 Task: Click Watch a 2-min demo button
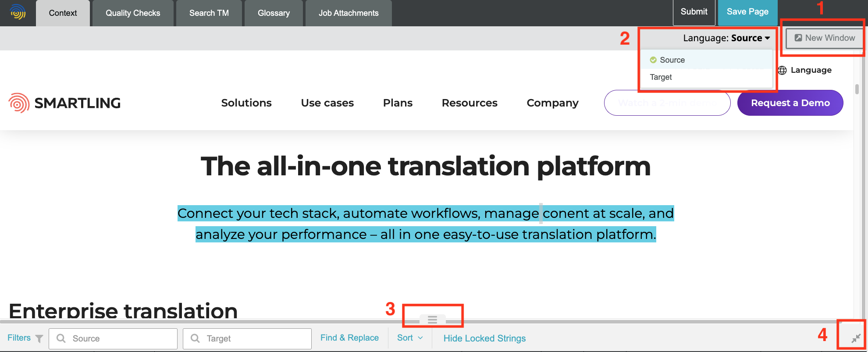(667, 103)
